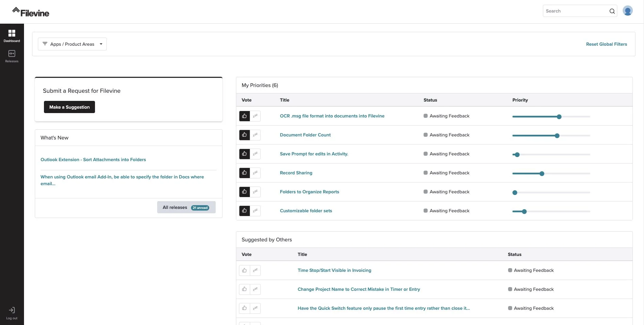Open the Outlook email Add-In release link
This screenshot has height=325, width=644.
pos(122,180)
